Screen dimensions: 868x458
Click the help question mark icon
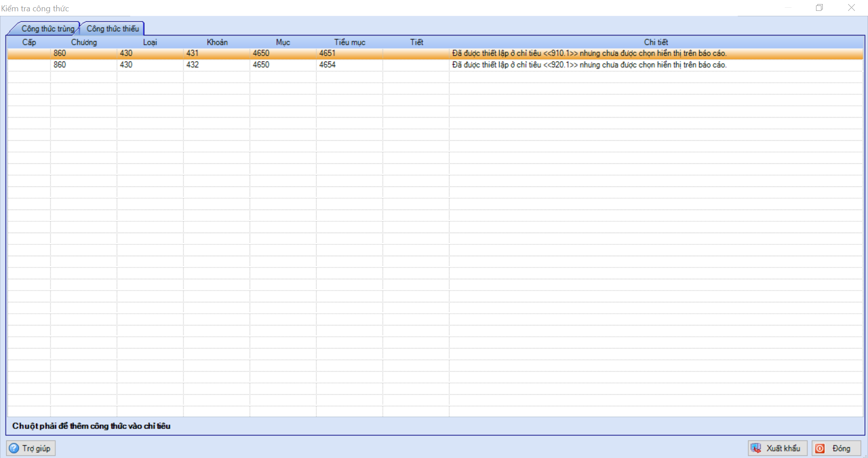(14, 448)
